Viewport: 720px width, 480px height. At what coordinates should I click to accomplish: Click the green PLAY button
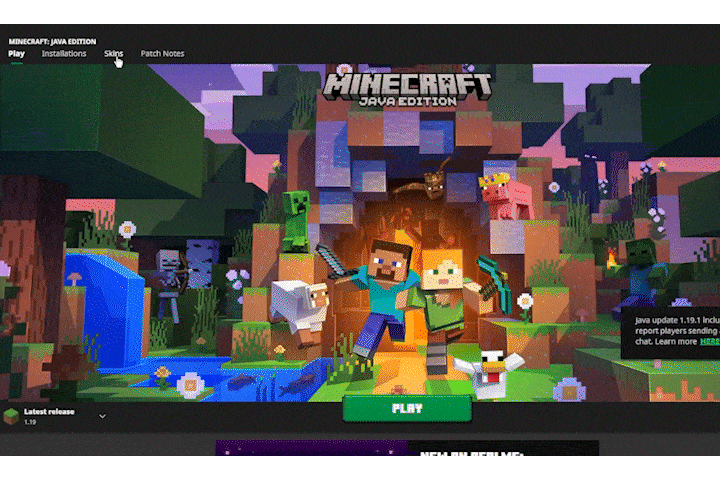coord(407,408)
